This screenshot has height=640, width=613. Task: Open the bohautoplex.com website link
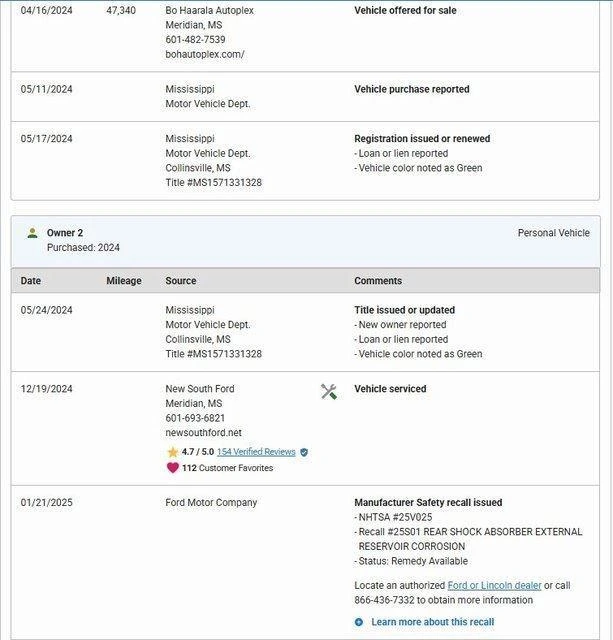pos(204,54)
